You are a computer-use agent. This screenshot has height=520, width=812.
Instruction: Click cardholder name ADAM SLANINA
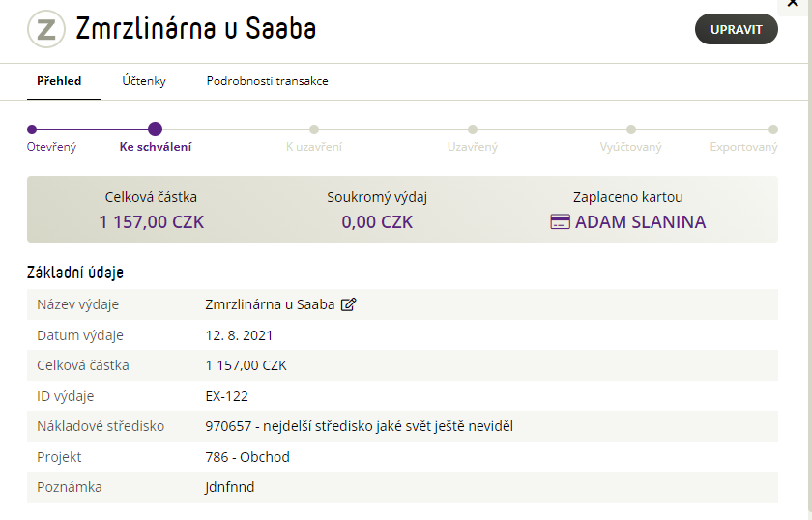pos(640,222)
